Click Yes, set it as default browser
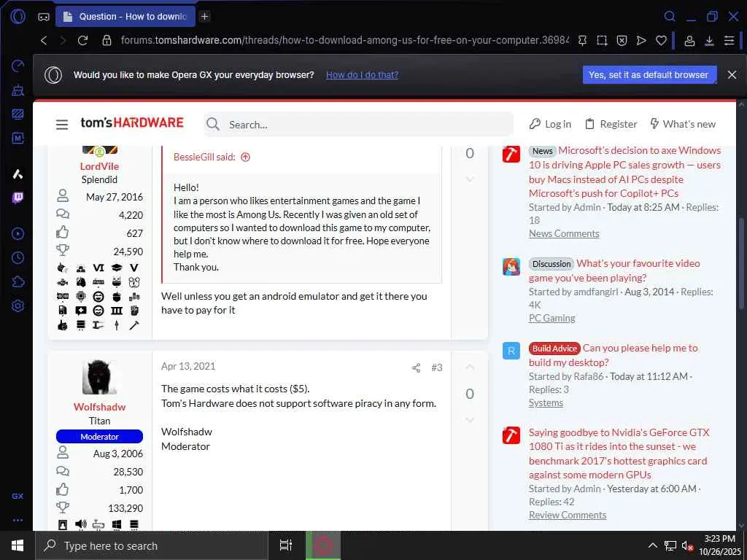This screenshot has height=560, width=747. coord(649,75)
